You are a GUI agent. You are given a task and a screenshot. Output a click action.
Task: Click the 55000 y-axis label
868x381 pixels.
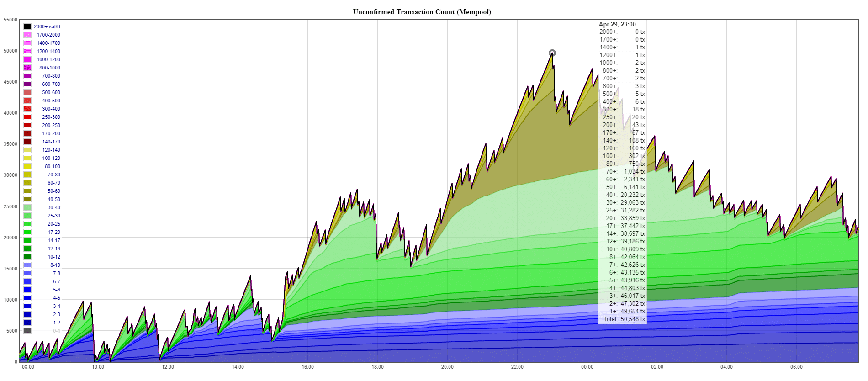point(11,20)
